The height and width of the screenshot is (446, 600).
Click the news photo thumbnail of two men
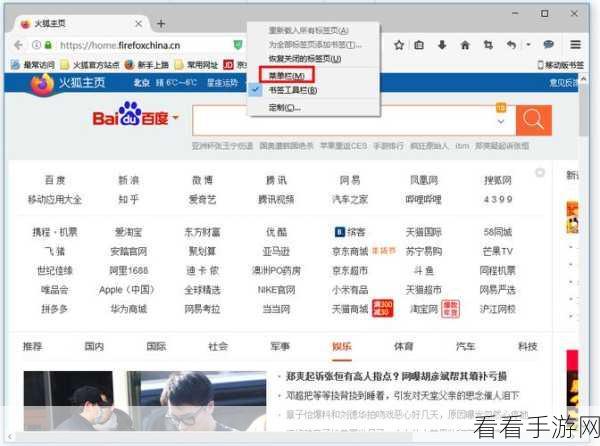145,401
